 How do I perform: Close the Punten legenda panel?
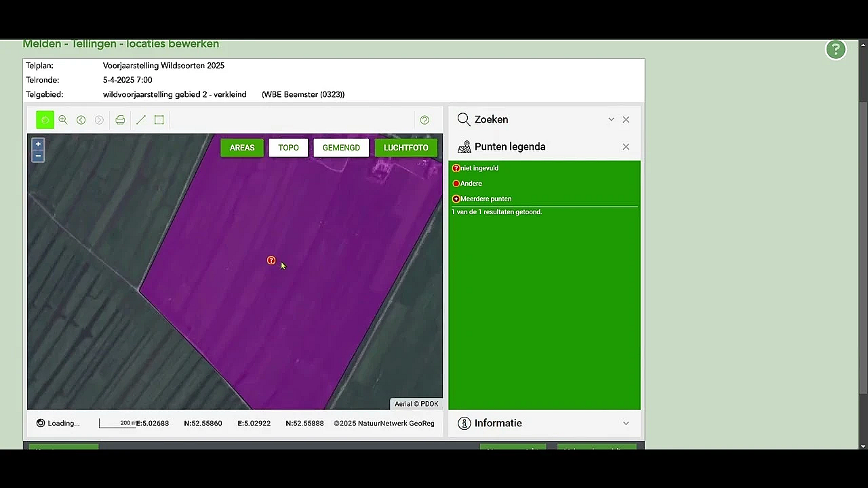[626, 147]
